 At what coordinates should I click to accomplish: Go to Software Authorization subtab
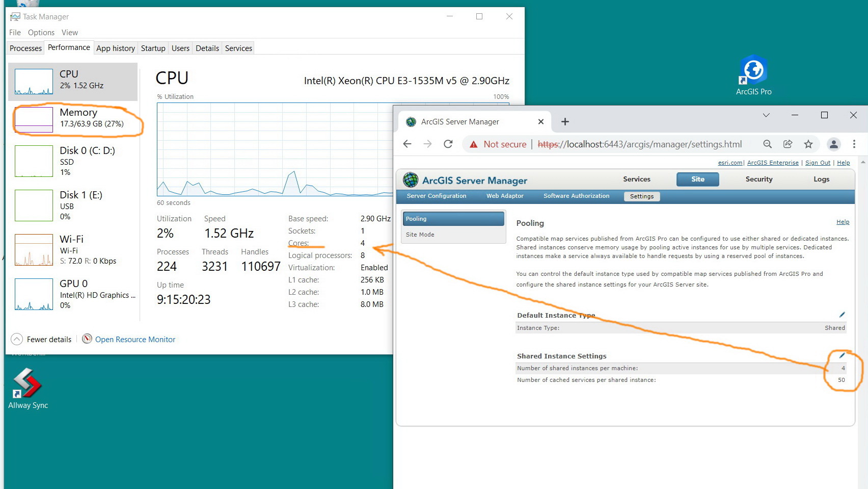point(576,196)
